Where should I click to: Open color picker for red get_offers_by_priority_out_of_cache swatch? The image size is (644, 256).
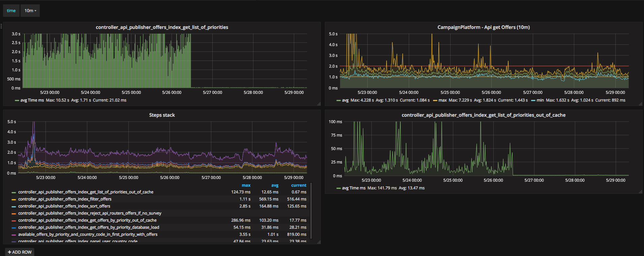click(x=14, y=221)
